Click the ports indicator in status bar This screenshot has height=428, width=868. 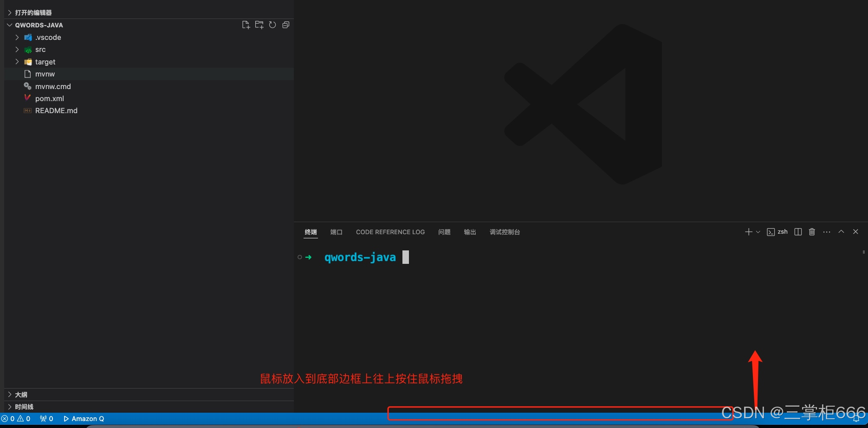coord(46,419)
